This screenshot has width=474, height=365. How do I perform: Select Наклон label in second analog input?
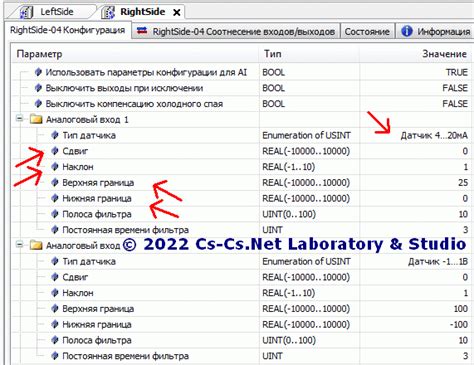(x=78, y=293)
